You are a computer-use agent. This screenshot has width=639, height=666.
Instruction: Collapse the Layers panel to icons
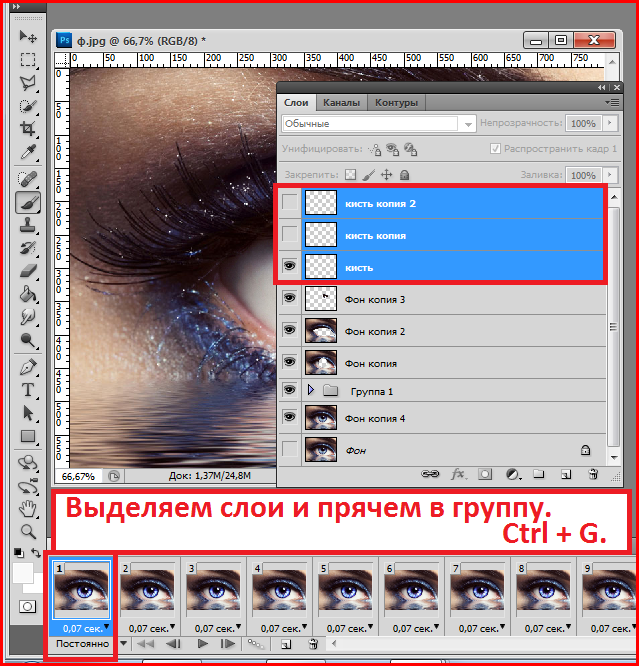click(x=602, y=87)
